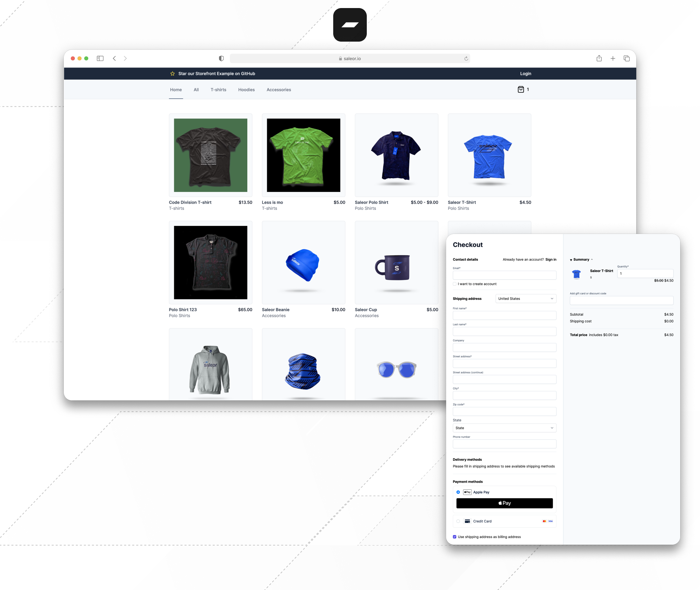This screenshot has height=590, width=700.
Task: Check I want to create account
Action: tap(455, 284)
